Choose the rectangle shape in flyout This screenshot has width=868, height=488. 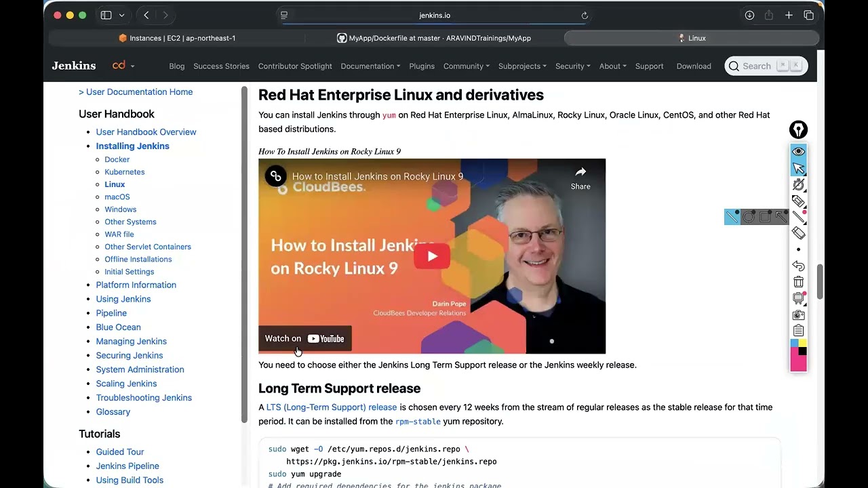point(765,217)
